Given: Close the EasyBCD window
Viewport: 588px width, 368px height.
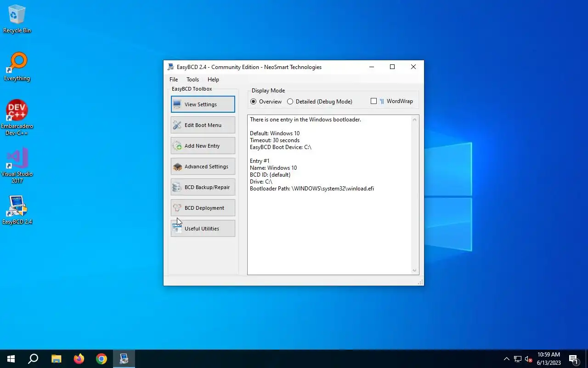Looking at the screenshot, I should (x=413, y=67).
